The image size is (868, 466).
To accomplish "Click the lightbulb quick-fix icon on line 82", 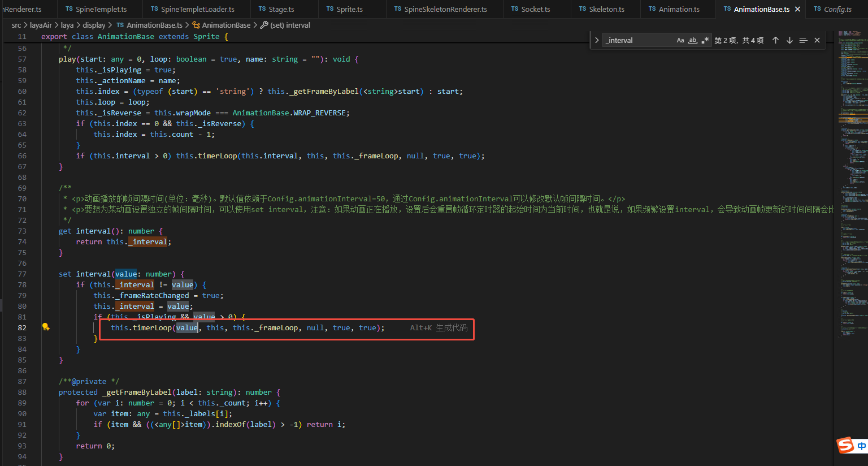I will pos(46,327).
